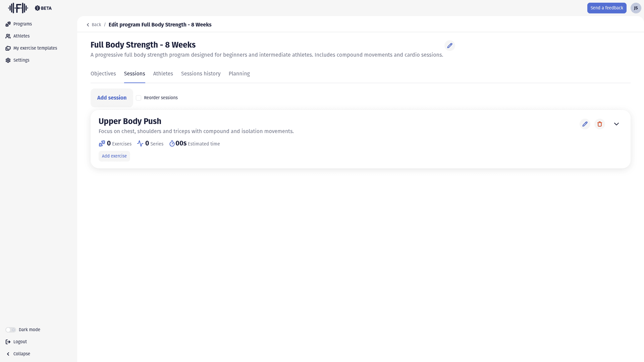Click the Programs dumbbell icon in sidebar
The height and width of the screenshot is (362, 644).
pos(8,24)
